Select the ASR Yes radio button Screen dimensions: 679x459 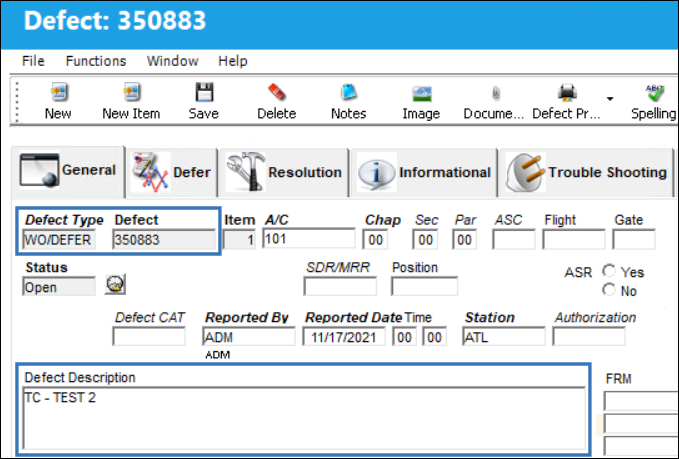click(609, 272)
